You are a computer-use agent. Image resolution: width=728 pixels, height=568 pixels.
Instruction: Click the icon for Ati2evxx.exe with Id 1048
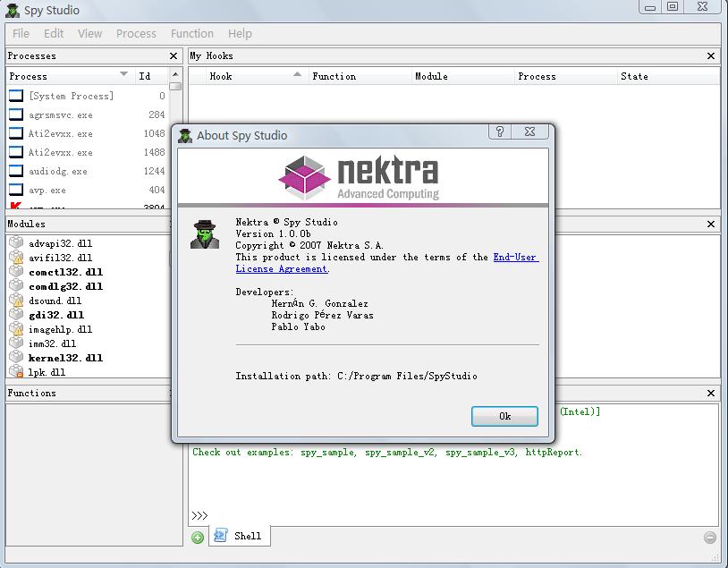(16, 133)
